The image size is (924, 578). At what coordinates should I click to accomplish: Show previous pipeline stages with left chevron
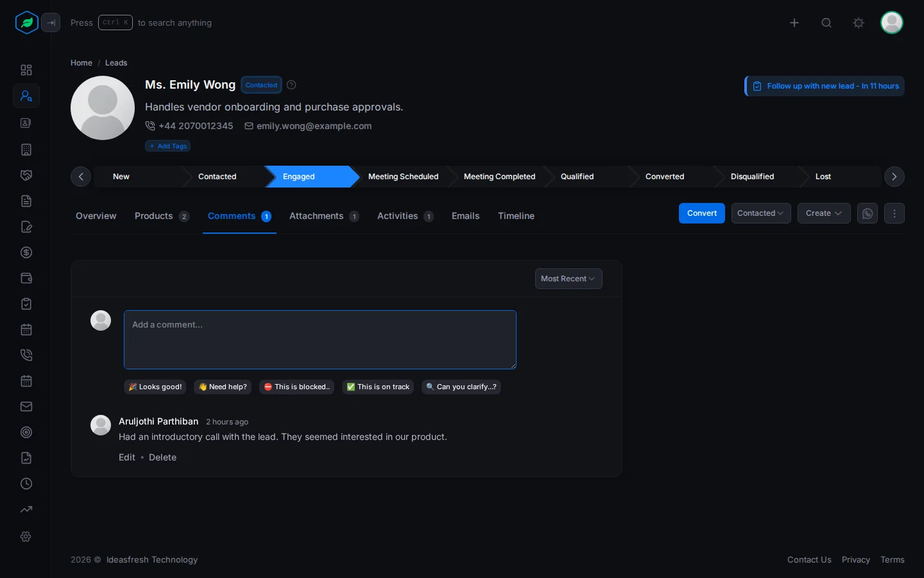[81, 177]
